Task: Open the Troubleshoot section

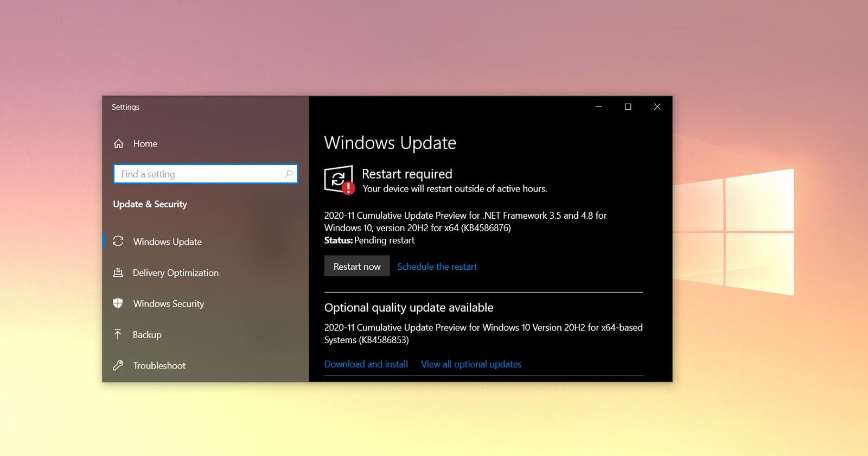Action: [159, 365]
